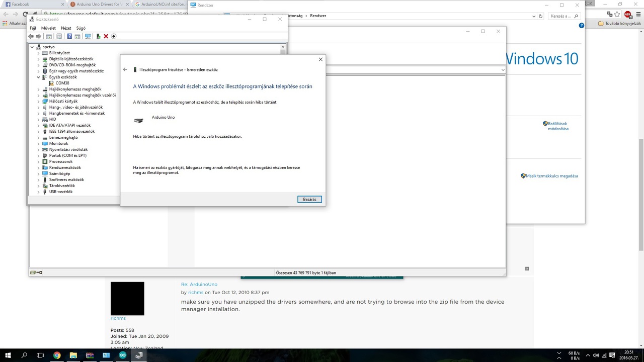Open Google Chrome from the taskbar
The width and height of the screenshot is (644, 362).
[57, 355]
